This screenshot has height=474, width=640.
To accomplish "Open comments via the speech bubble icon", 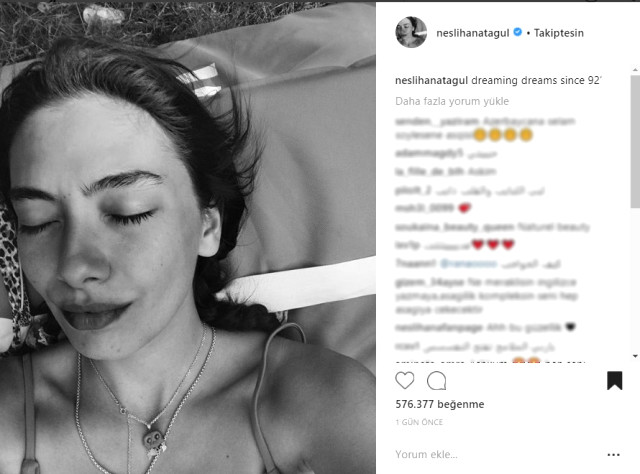I will tap(436, 381).
